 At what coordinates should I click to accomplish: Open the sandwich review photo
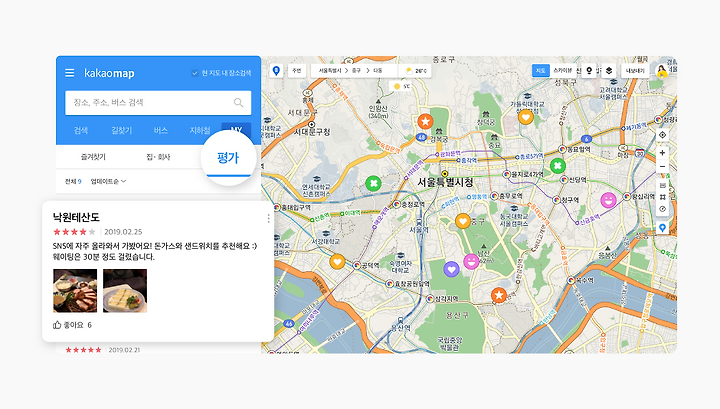tap(125, 291)
